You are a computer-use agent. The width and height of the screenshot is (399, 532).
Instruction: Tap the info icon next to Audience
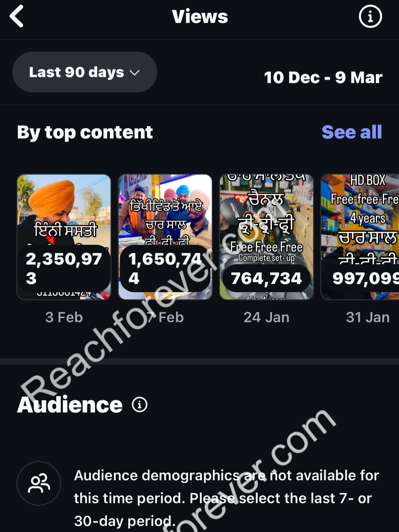click(139, 405)
